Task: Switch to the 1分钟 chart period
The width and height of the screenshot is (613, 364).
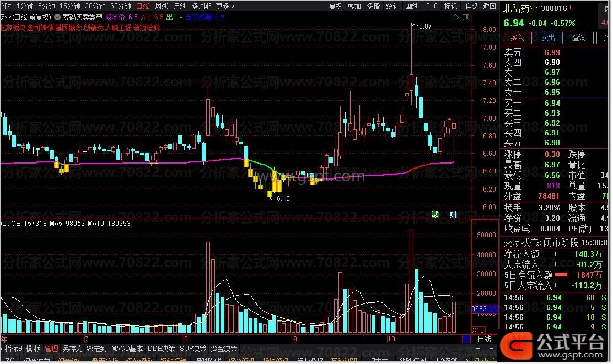Action: 25,6
